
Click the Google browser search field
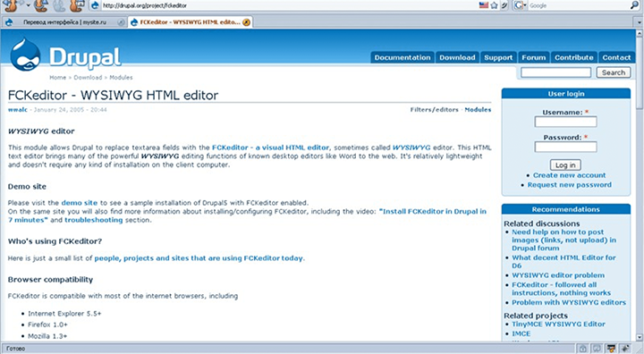tap(579, 5)
